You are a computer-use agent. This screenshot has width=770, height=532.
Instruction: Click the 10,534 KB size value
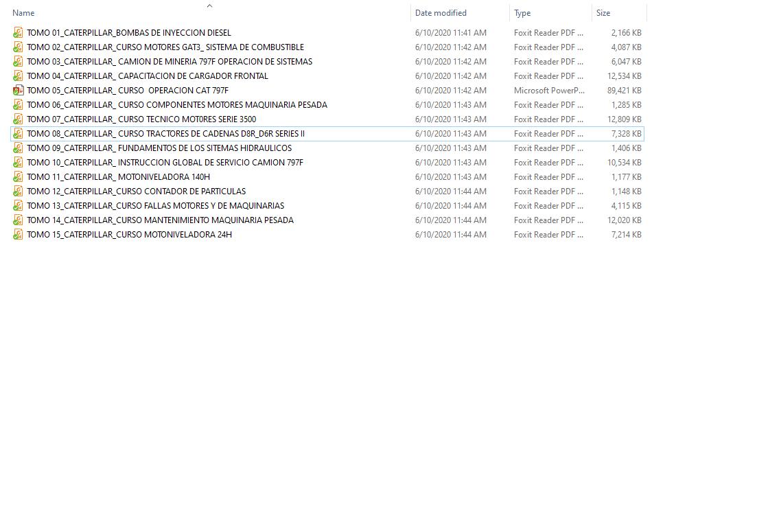click(624, 163)
